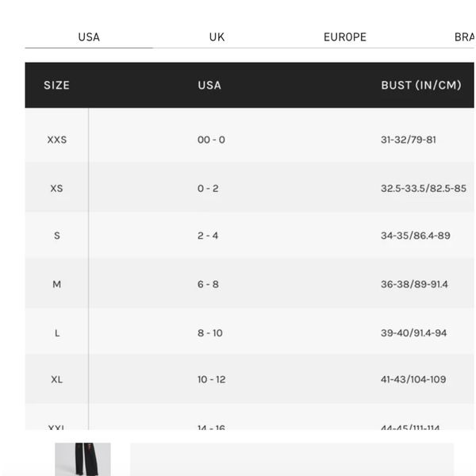The width and height of the screenshot is (476, 476).
Task: Switch to the UK size tab
Action: pyautogui.click(x=217, y=37)
